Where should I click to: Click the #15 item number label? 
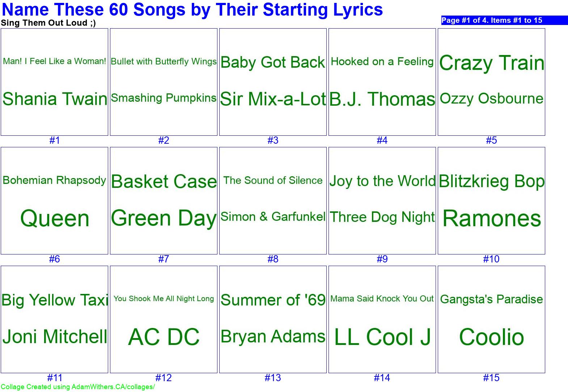point(491,378)
